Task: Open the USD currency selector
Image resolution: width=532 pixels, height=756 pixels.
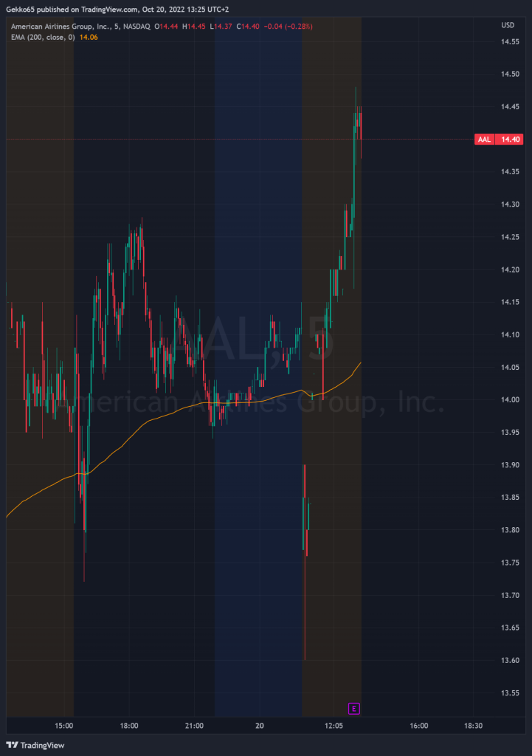Action: point(508,25)
